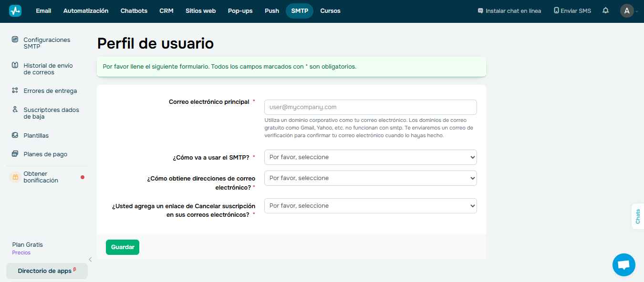Open the Precios link under Plan Gratis
The width and height of the screenshot is (644, 282).
click(x=21, y=252)
